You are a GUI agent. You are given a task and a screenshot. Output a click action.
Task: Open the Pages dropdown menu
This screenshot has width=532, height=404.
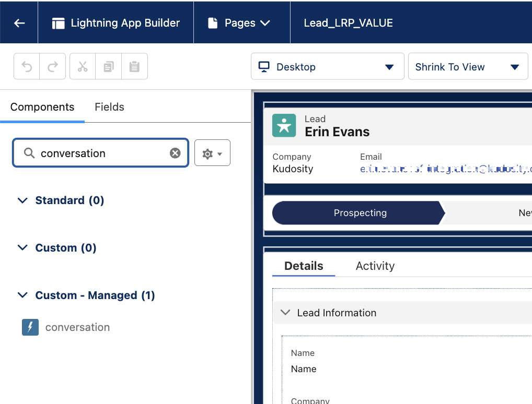pyautogui.click(x=240, y=23)
